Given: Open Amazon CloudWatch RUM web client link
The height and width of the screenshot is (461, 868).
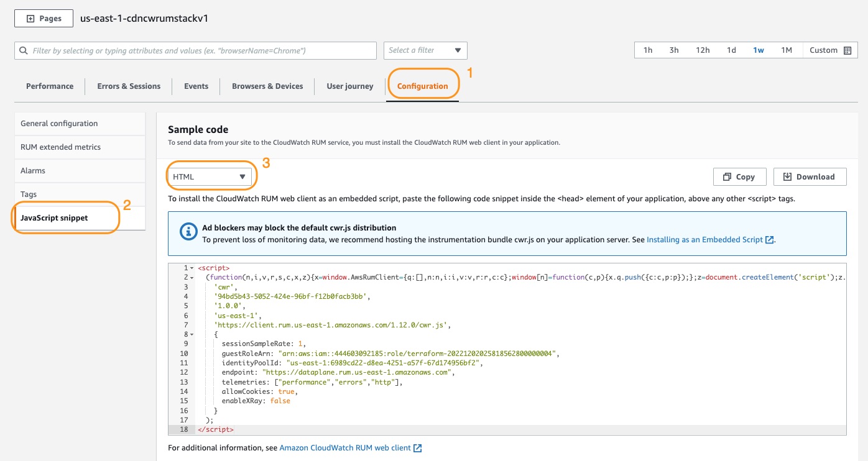Looking at the screenshot, I should [x=351, y=448].
